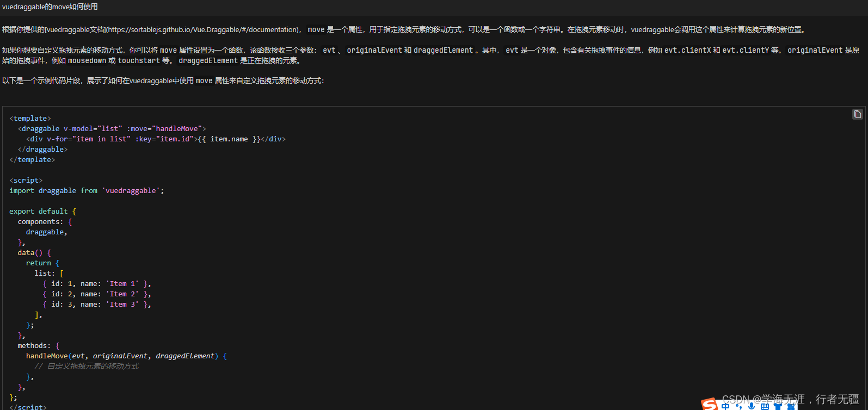The height and width of the screenshot is (410, 868).
Task: Click the 'export default {' code line
Action: 42,211
